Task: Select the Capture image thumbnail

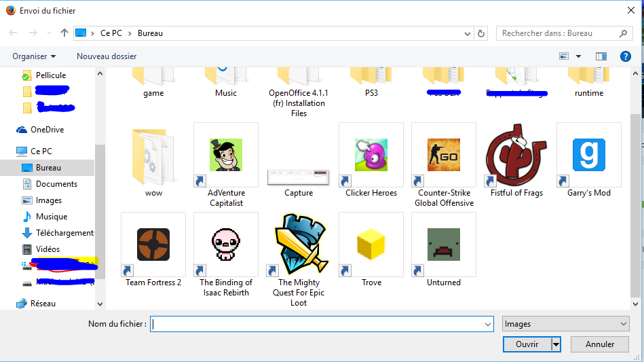Action: tap(299, 177)
